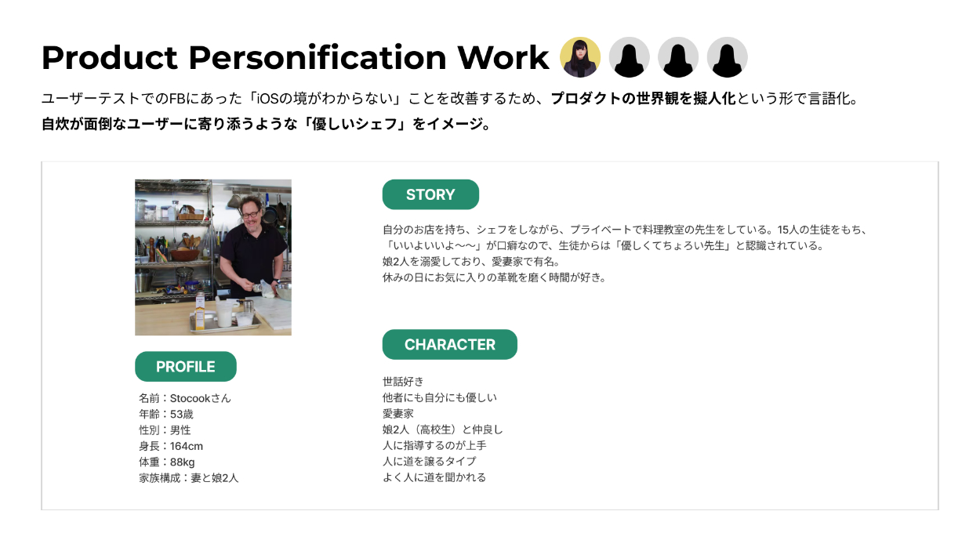This screenshot has height=551, width=980.
Task: Select the age line "年齢：53歳"
Action: pos(166,414)
